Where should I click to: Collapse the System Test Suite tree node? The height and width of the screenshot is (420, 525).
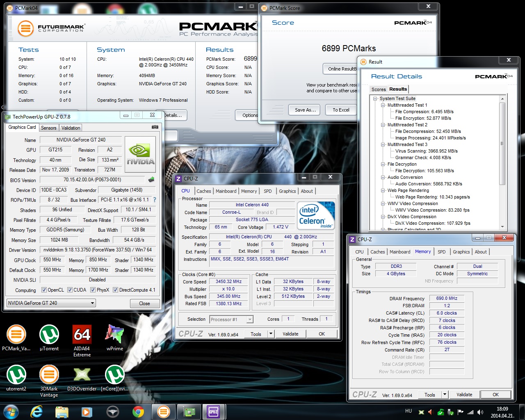coord(375,98)
